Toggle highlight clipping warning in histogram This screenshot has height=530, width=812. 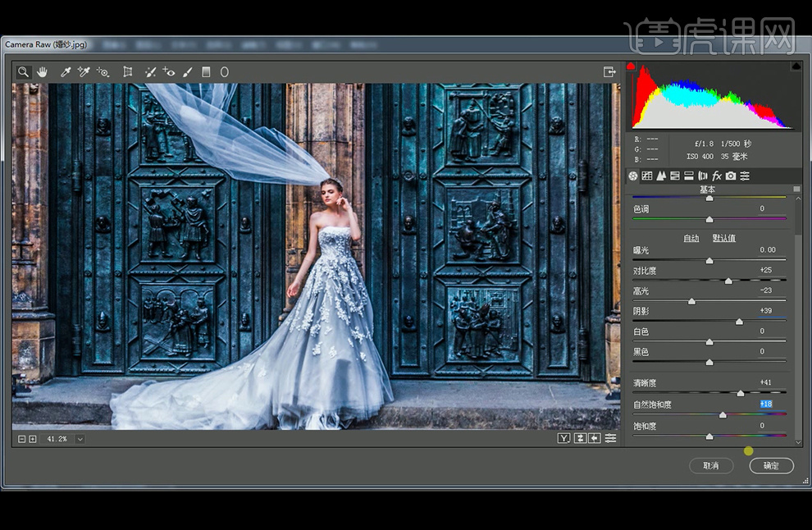796,66
